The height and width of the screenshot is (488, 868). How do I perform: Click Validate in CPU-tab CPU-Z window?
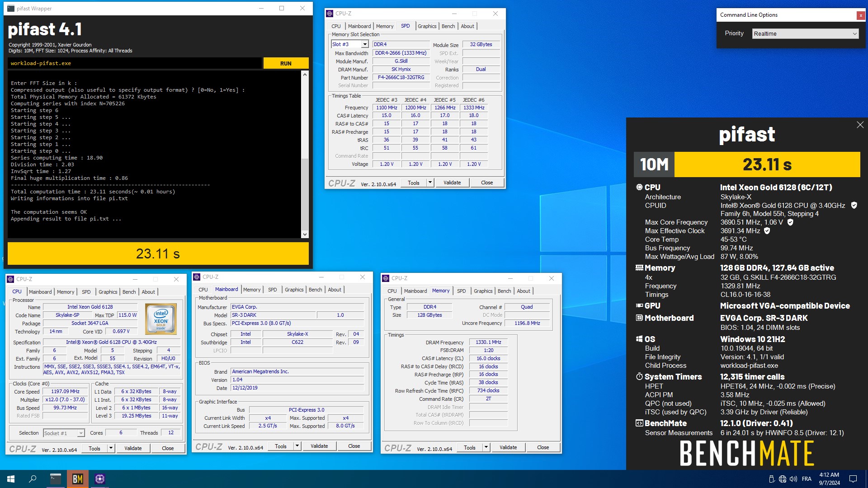tap(133, 449)
